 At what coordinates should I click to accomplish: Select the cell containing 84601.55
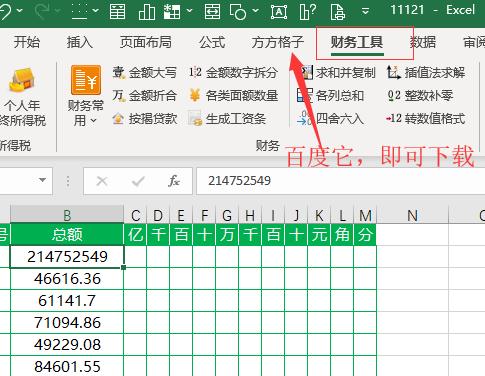[67, 366]
